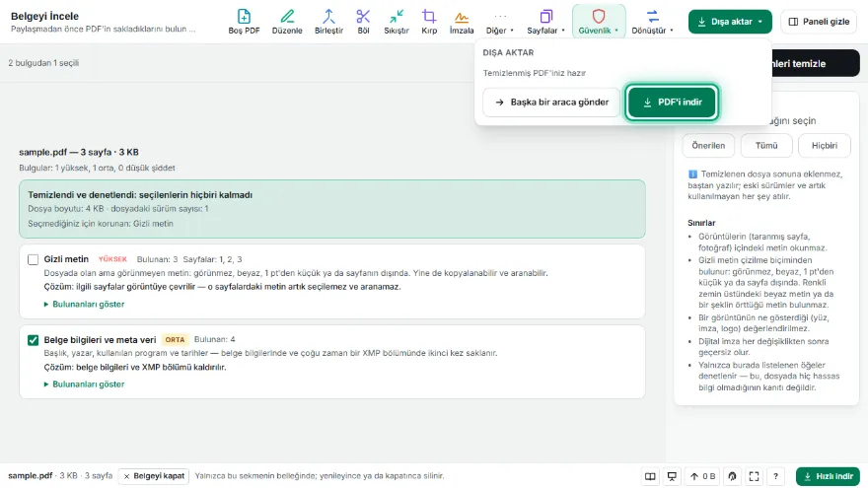
Task: Expand the Diğer more-tools menu
Action: click(500, 22)
